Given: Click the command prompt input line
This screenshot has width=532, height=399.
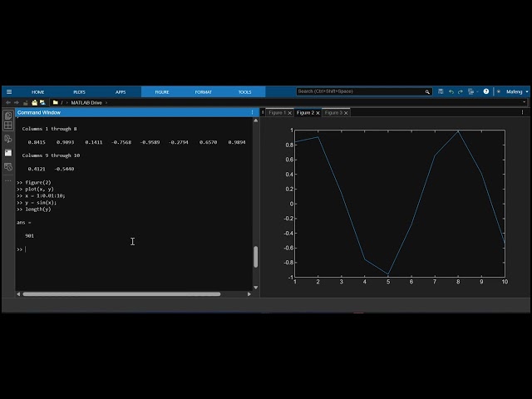Looking at the screenshot, I should (x=135, y=249).
